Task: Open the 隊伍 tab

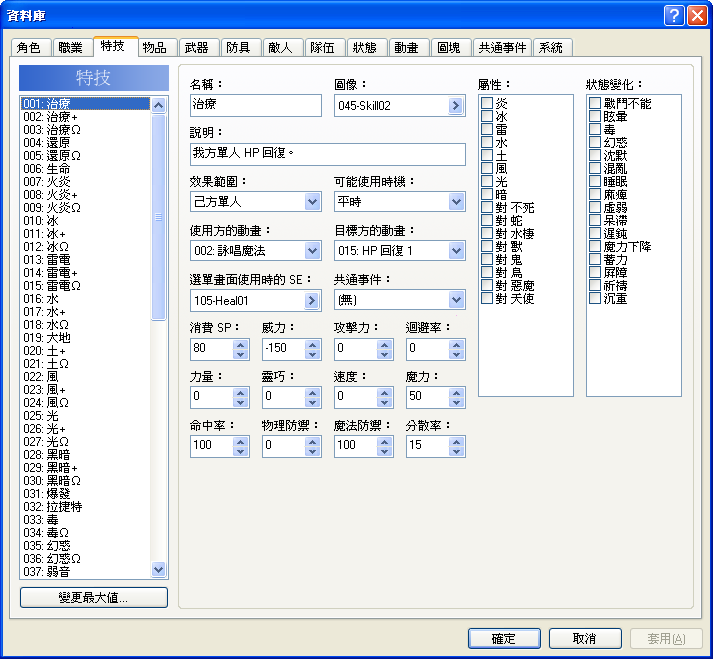Action: tap(323, 48)
